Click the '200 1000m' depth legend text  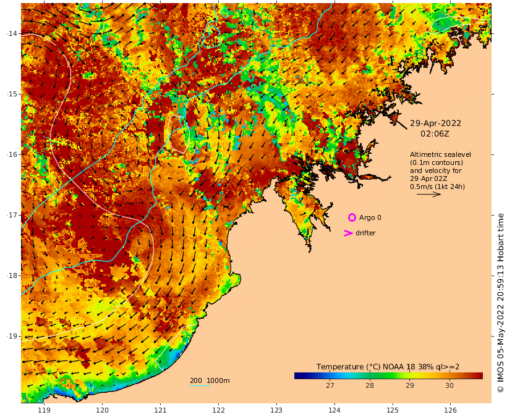click(210, 380)
